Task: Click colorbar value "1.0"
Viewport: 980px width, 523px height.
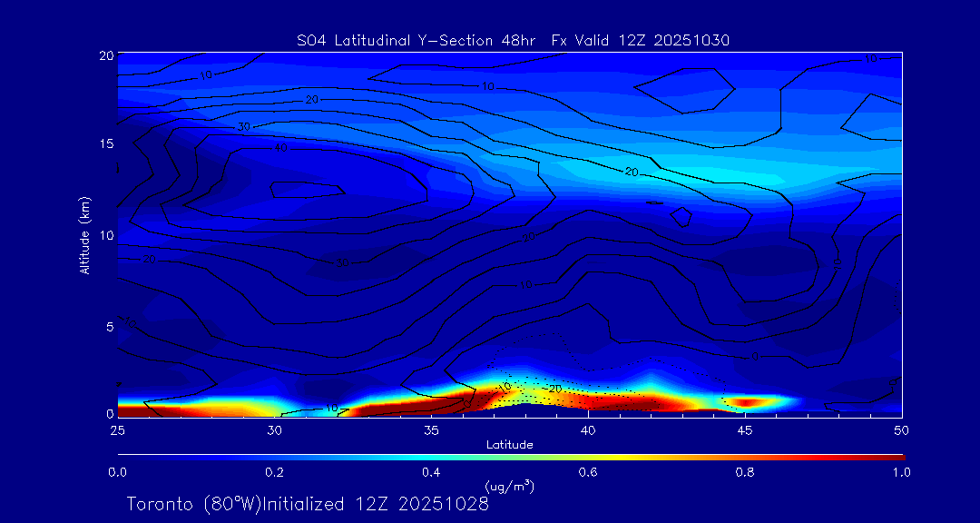Action: 902,472
